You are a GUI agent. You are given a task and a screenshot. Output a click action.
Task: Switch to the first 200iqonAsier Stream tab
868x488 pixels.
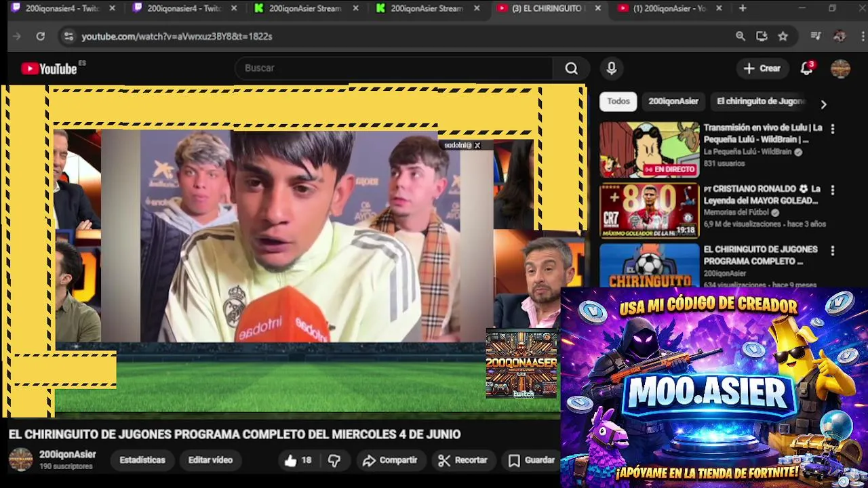[x=304, y=8]
